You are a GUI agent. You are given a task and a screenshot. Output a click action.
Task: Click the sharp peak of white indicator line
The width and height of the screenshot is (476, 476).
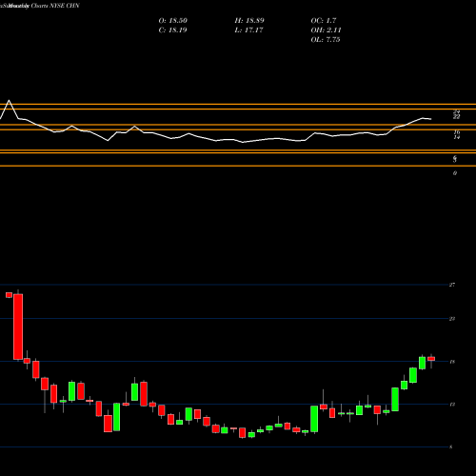(x=9, y=101)
